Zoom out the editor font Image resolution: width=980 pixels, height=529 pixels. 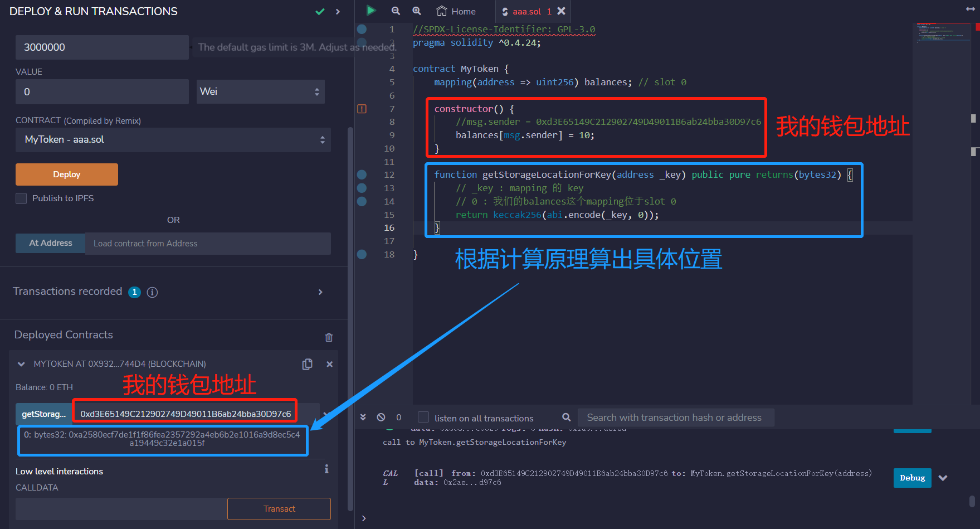(x=396, y=11)
